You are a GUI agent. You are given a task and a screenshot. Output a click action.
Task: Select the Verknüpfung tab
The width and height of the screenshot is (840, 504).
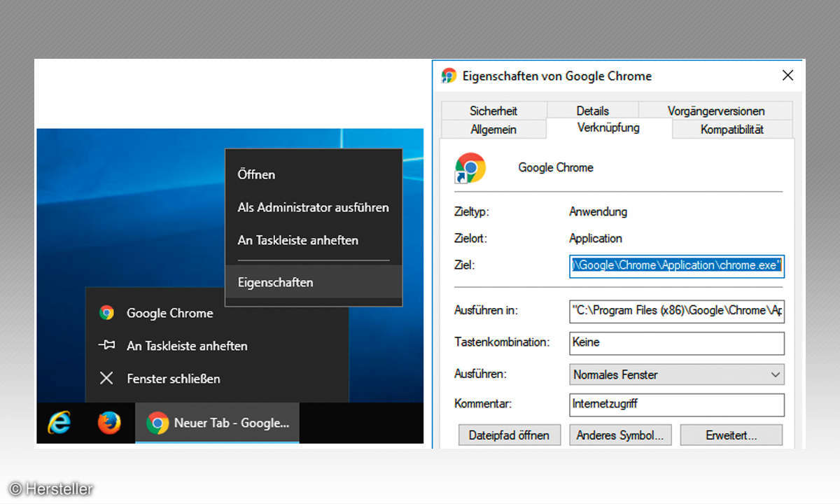coord(608,128)
